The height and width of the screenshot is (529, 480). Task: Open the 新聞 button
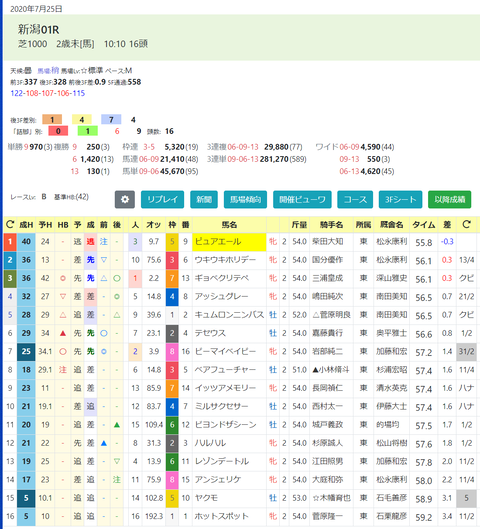[x=204, y=199]
